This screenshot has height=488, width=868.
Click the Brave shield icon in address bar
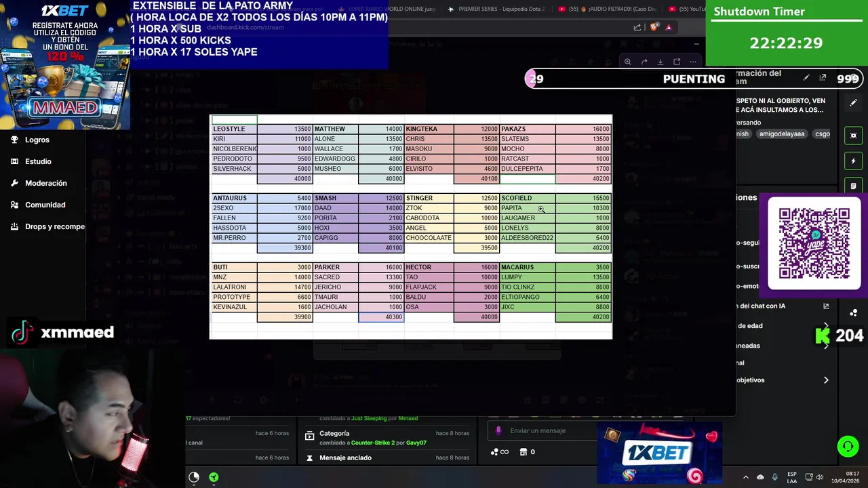click(654, 27)
